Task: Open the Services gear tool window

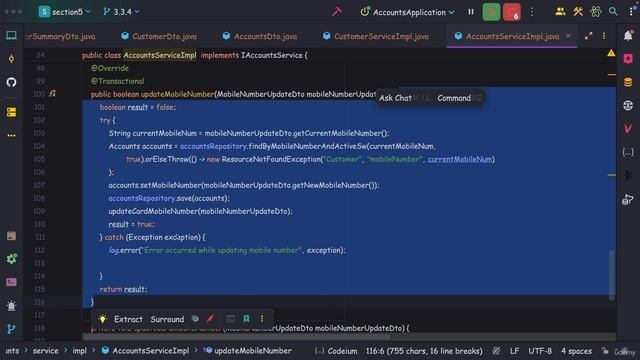Action: coord(11,258)
